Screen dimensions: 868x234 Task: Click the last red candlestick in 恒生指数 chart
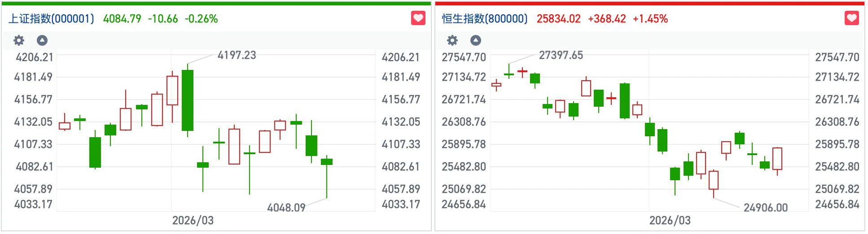[x=777, y=159]
